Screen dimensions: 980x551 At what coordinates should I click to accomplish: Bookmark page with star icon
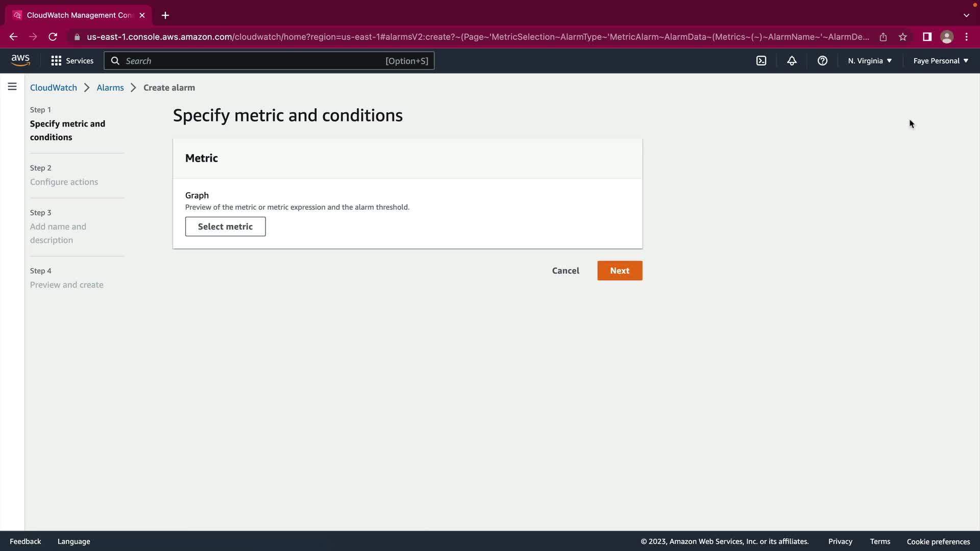click(903, 37)
